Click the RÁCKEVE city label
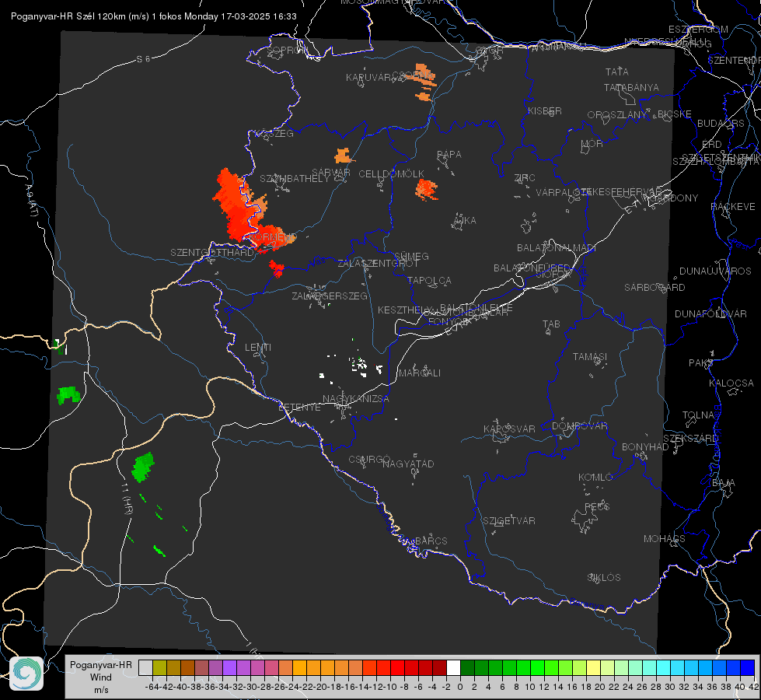 [x=733, y=207]
